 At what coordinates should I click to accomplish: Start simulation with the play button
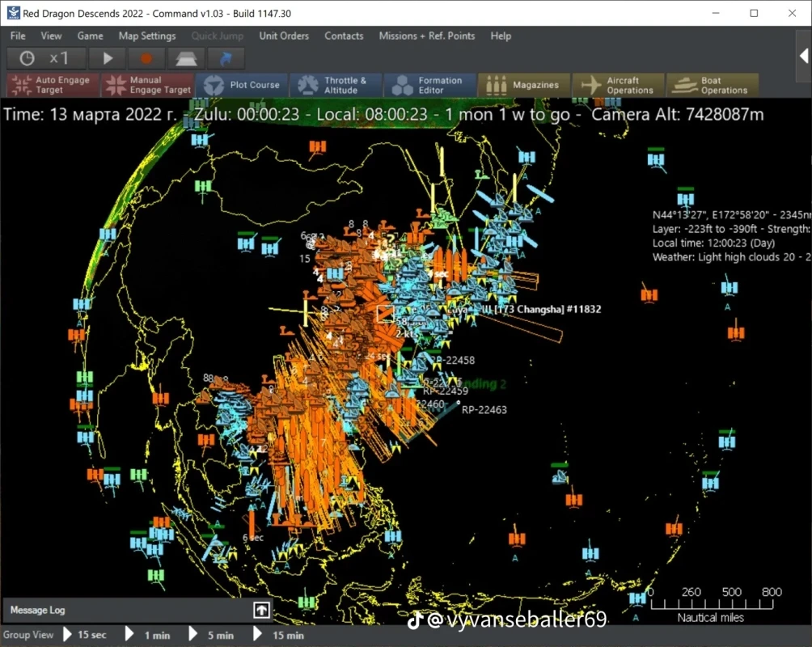108,58
